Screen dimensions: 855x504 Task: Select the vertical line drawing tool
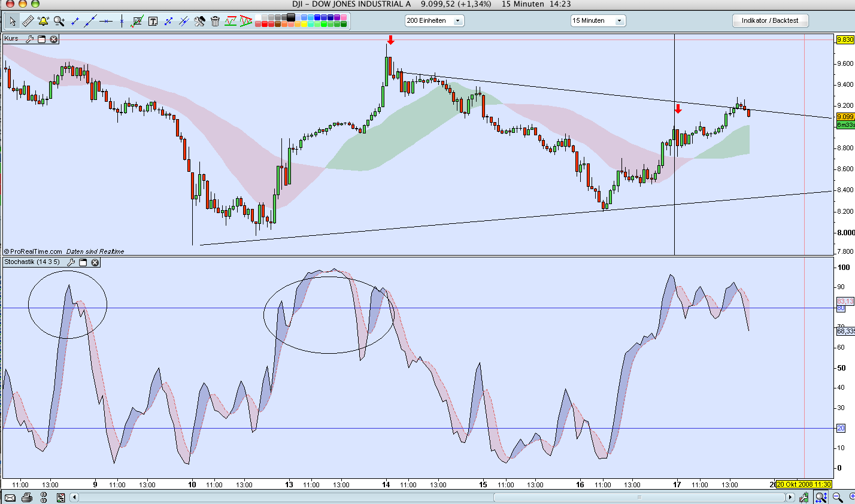tap(122, 22)
